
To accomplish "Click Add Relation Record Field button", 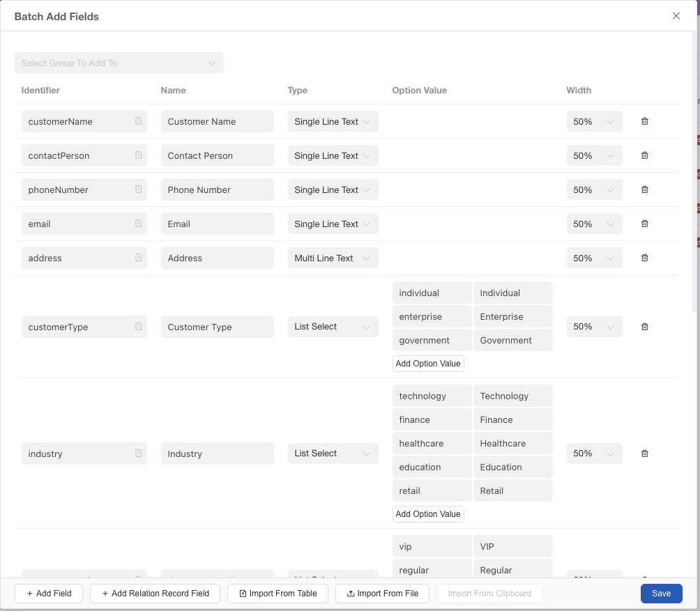I will pos(155,594).
